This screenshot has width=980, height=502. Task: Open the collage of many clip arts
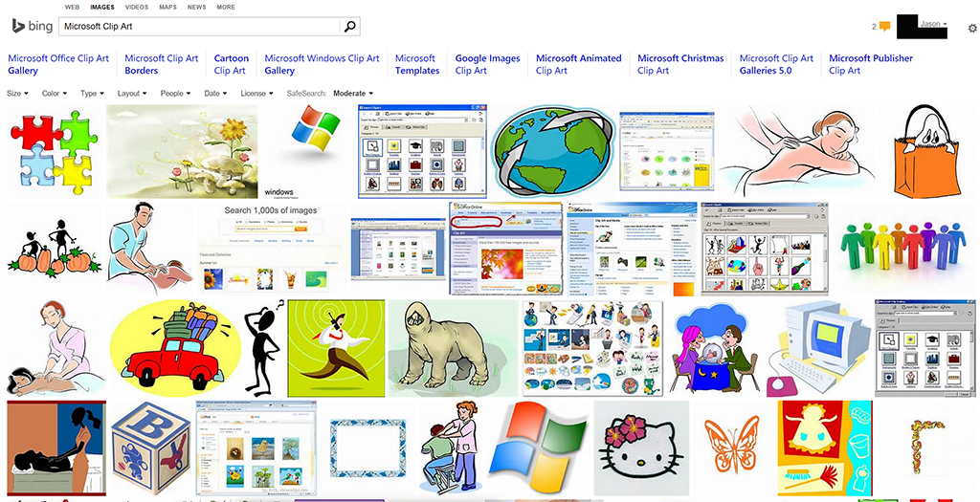pyautogui.click(x=592, y=348)
